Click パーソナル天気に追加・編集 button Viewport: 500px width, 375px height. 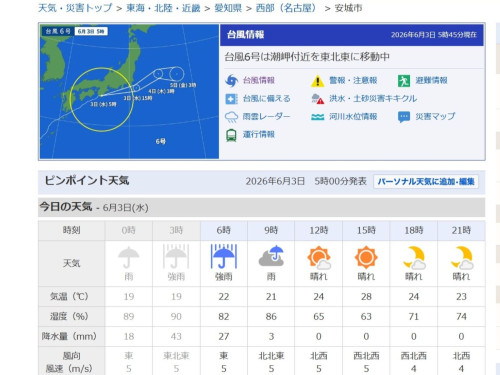pos(426,182)
